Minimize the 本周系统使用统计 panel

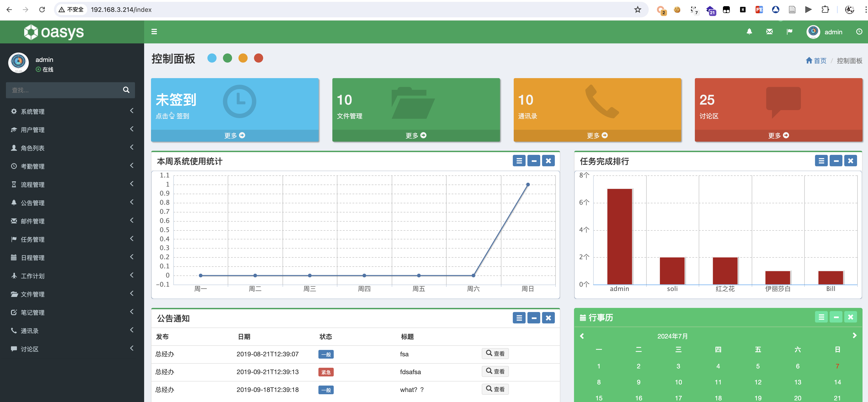point(534,161)
